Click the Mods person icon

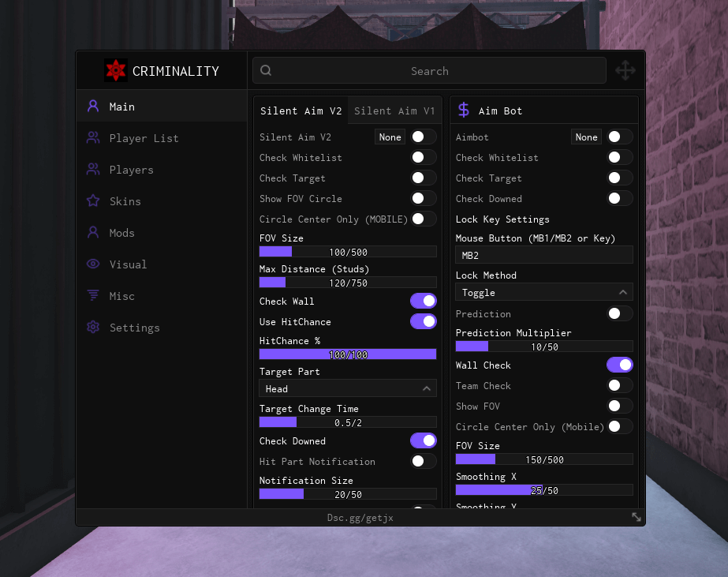click(x=93, y=232)
